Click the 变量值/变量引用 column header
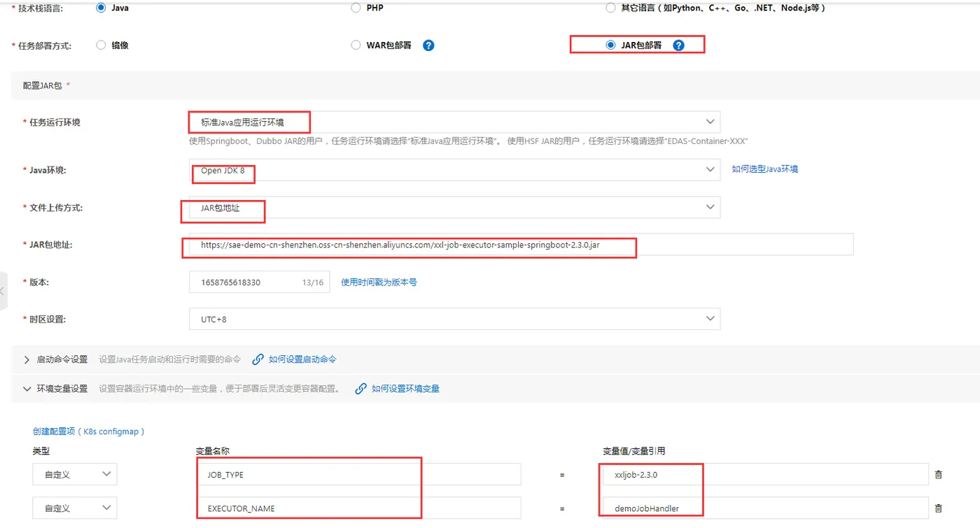The width and height of the screenshot is (980, 528). coord(634,451)
